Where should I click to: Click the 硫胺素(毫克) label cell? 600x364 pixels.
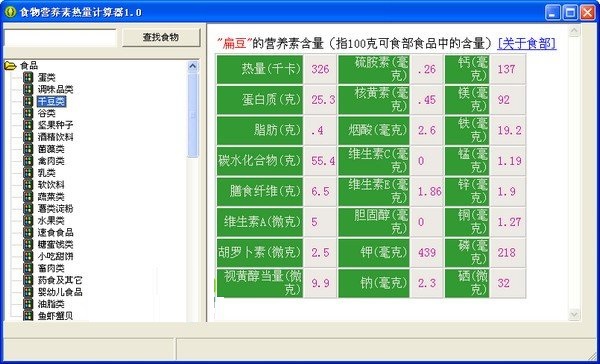pos(374,69)
